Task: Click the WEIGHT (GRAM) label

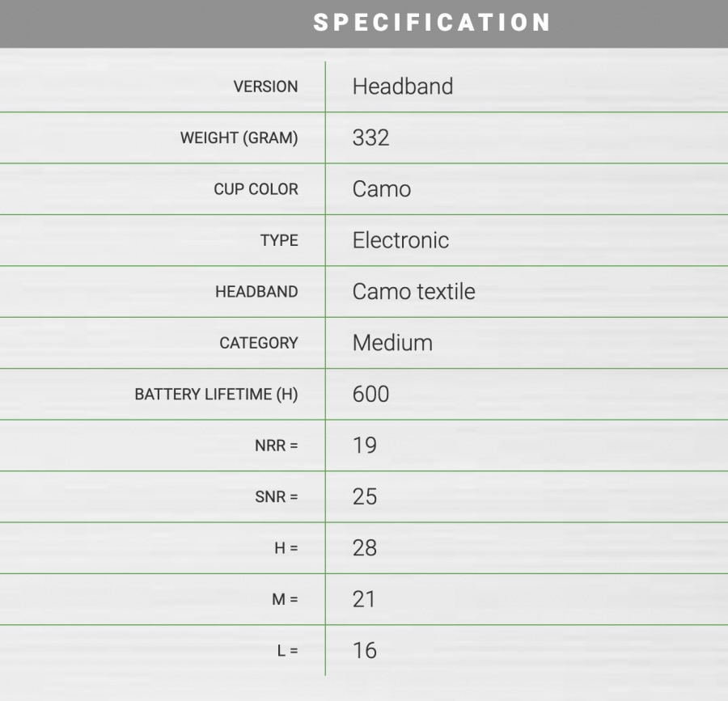Action: click(x=239, y=138)
